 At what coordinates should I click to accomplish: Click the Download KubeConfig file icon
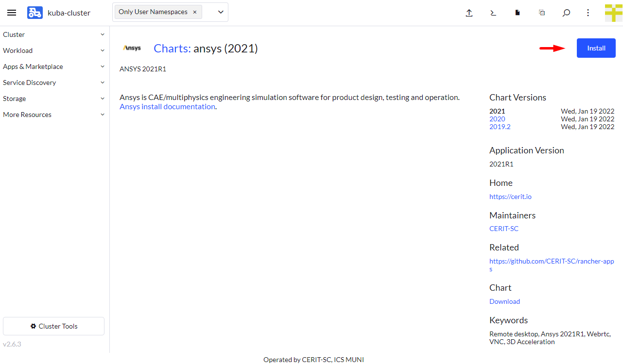pyautogui.click(x=518, y=13)
